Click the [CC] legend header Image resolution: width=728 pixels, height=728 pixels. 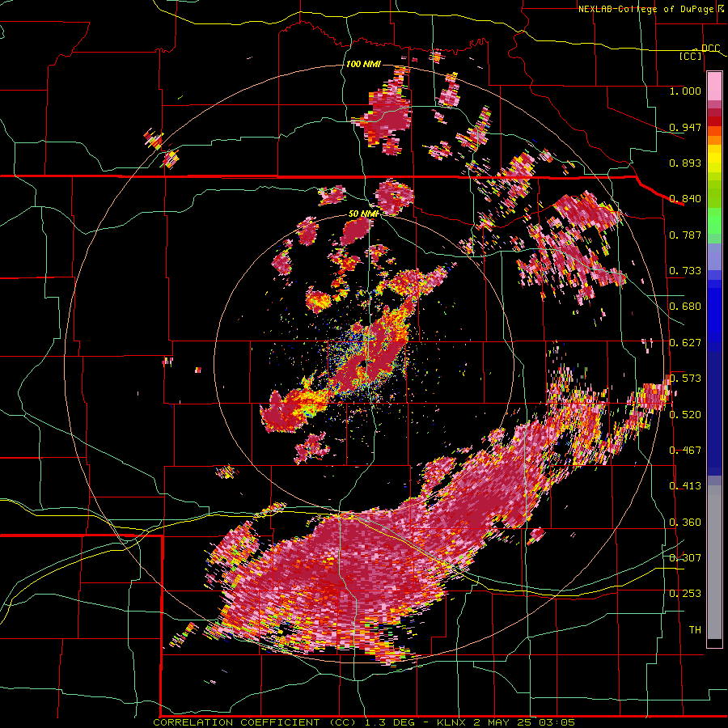pos(691,56)
